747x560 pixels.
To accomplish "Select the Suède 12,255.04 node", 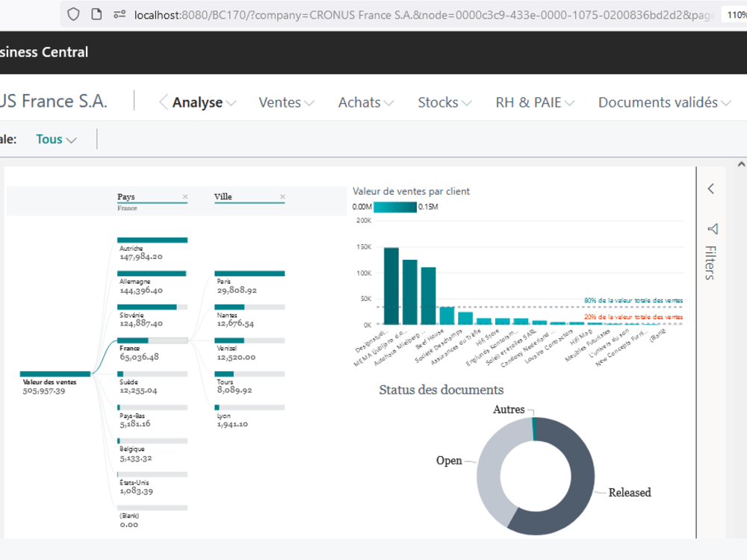I will [152, 383].
